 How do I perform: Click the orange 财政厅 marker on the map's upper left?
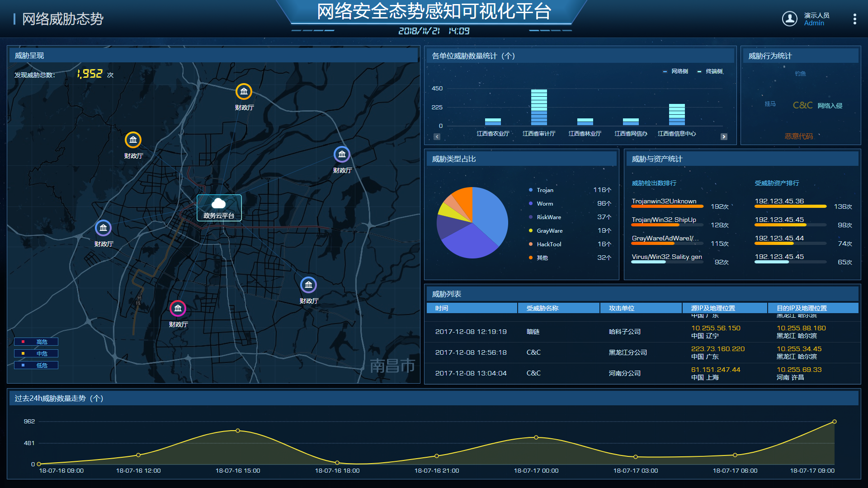[x=133, y=140]
